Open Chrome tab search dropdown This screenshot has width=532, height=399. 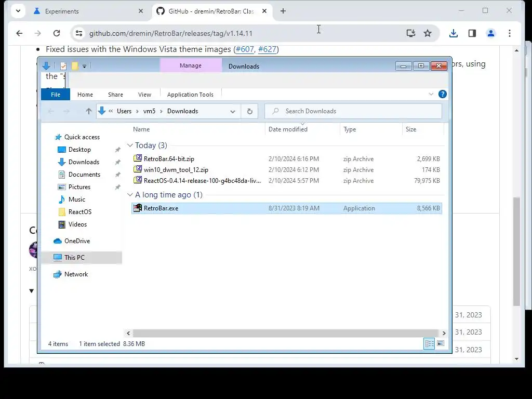pyautogui.click(x=18, y=11)
